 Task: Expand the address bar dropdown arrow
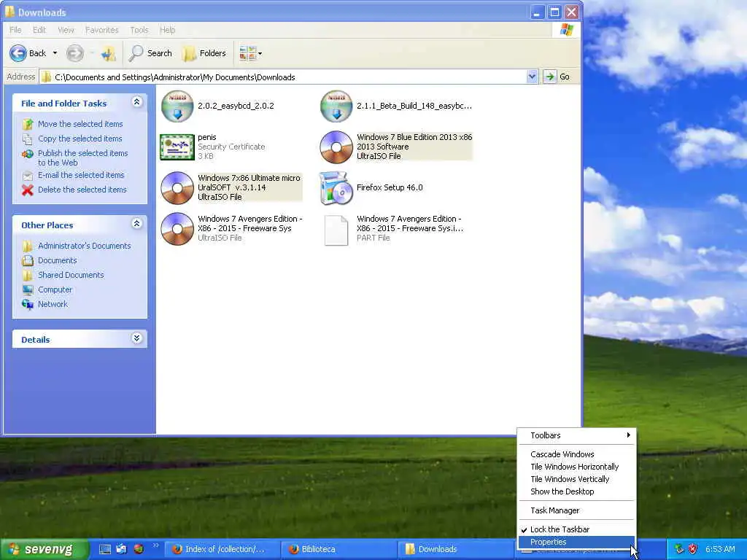pyautogui.click(x=532, y=77)
